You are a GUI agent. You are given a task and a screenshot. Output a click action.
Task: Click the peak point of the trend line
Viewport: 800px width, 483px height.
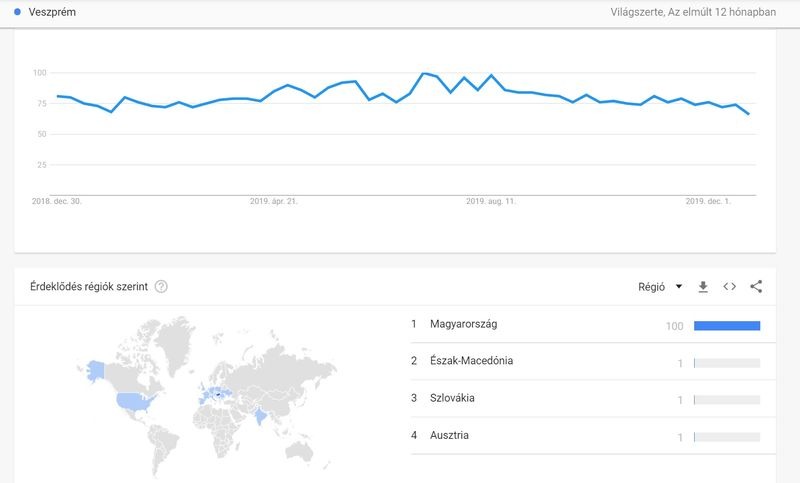coord(425,73)
